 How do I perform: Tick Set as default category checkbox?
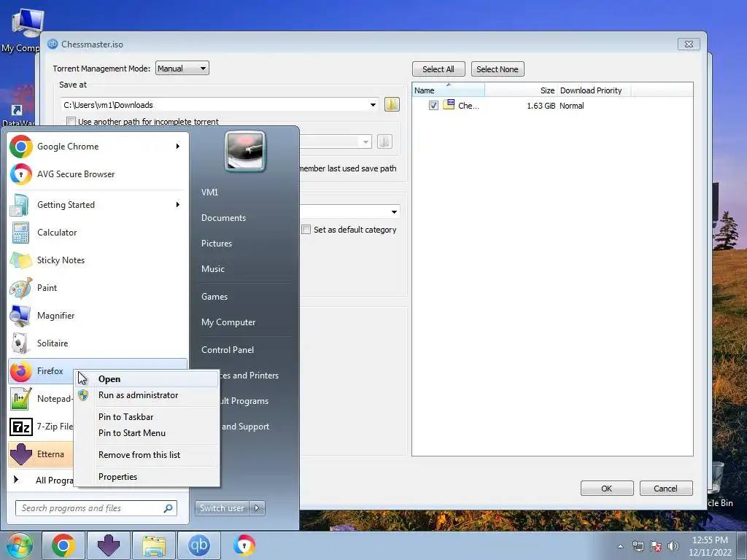click(306, 230)
